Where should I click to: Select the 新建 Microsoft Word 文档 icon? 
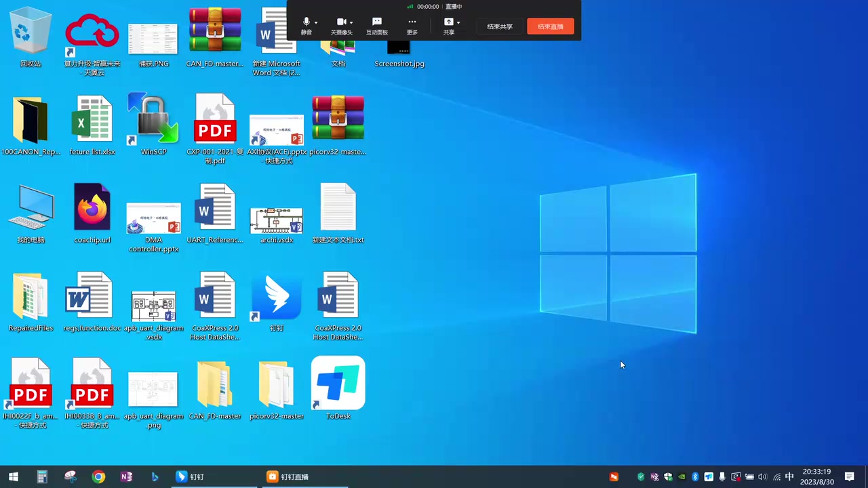click(276, 42)
